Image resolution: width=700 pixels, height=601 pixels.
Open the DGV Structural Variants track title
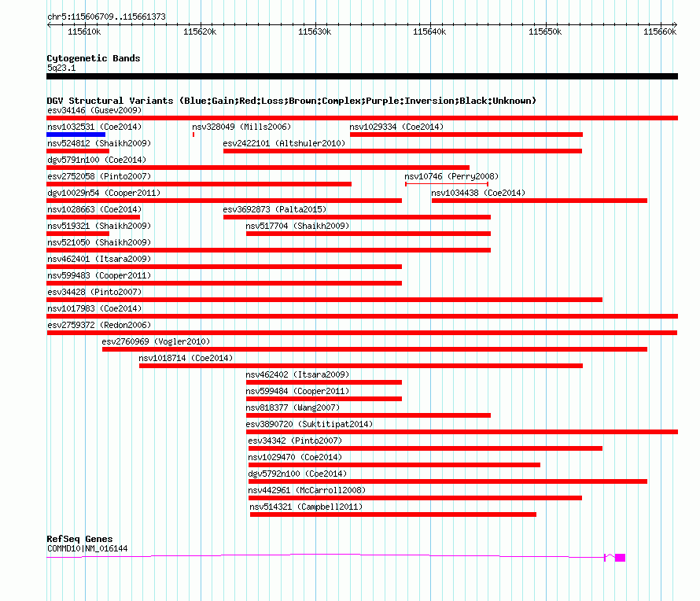pos(292,101)
